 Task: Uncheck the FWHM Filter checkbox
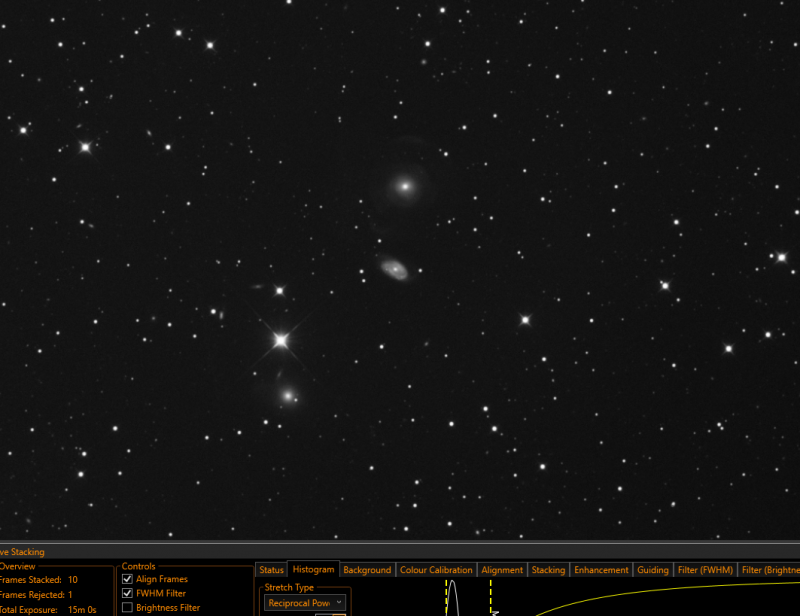(x=128, y=594)
